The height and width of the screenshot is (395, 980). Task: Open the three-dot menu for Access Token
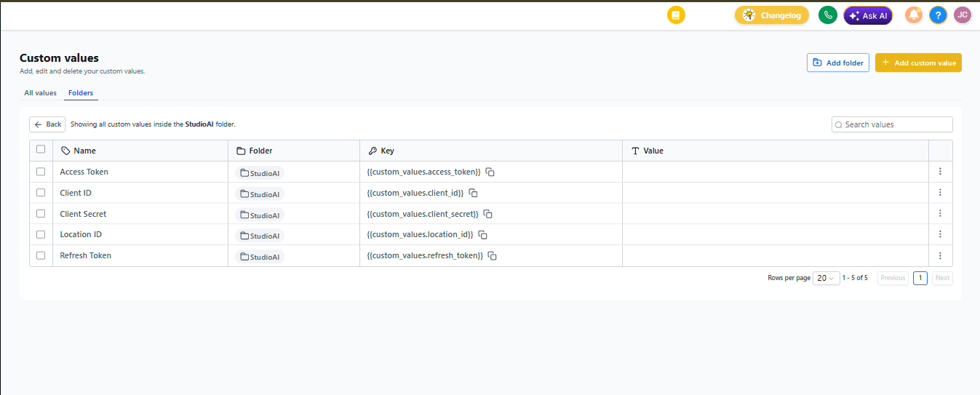click(x=940, y=172)
